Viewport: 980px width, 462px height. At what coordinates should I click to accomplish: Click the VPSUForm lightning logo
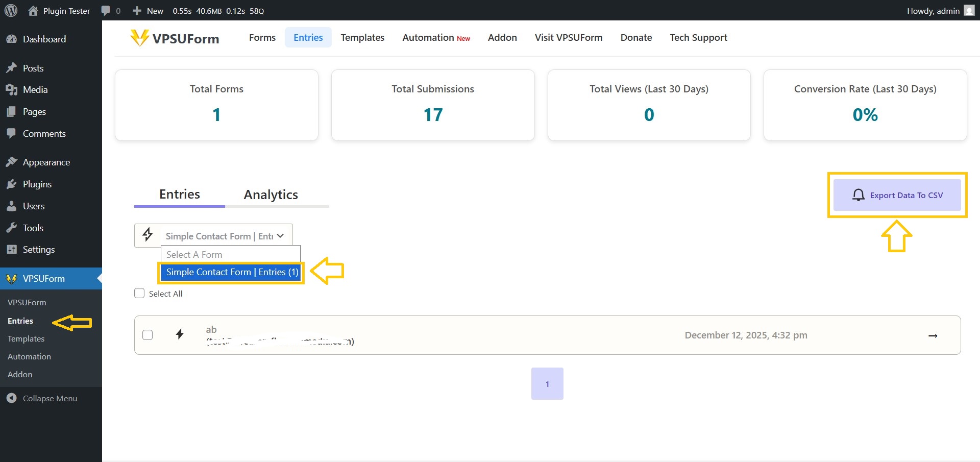pos(138,38)
